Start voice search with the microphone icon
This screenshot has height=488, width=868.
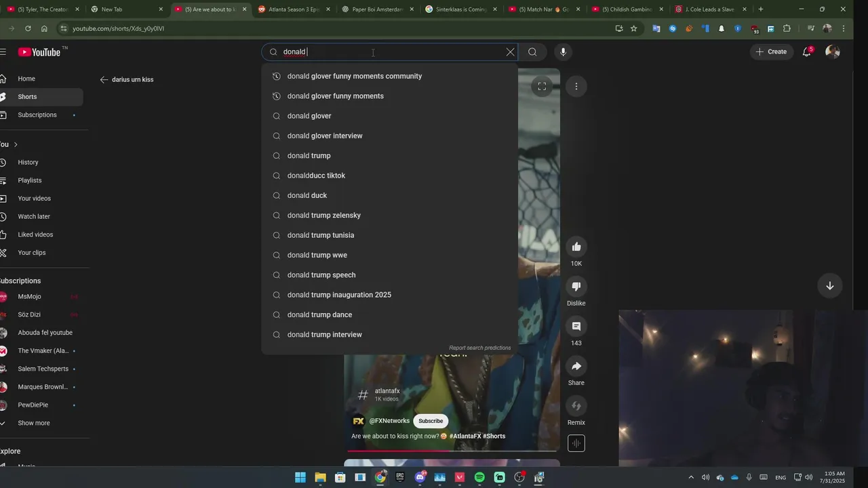tap(563, 52)
